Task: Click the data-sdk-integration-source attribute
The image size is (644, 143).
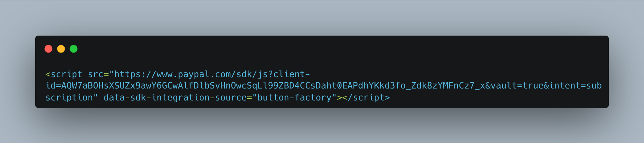Action: point(175,98)
